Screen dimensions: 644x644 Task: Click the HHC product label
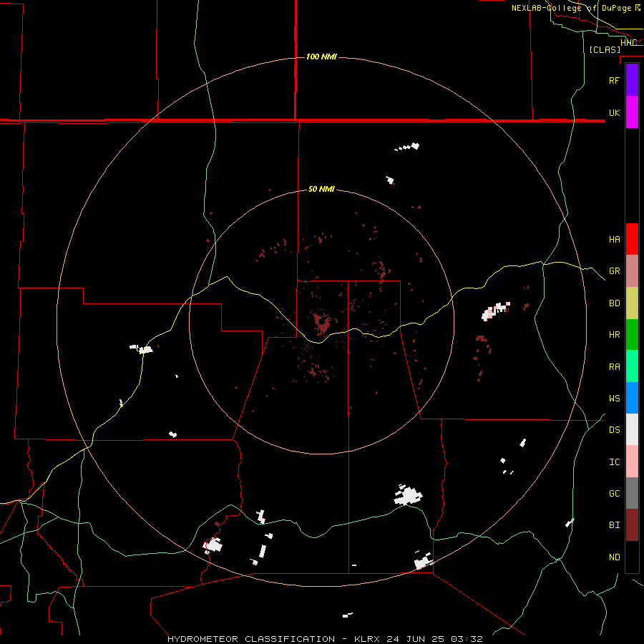(x=628, y=43)
